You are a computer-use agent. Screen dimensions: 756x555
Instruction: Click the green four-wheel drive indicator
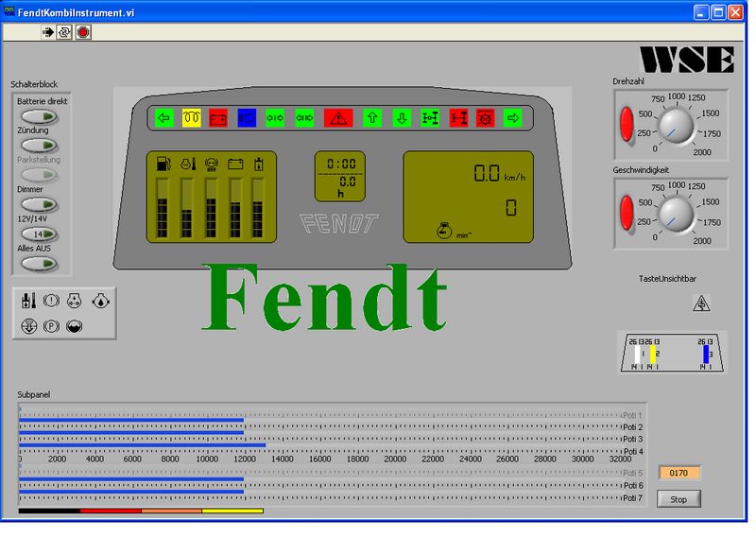point(430,117)
